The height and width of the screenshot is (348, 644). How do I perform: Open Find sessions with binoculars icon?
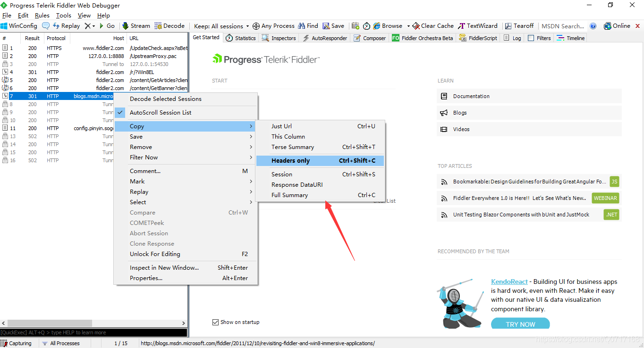(x=308, y=26)
